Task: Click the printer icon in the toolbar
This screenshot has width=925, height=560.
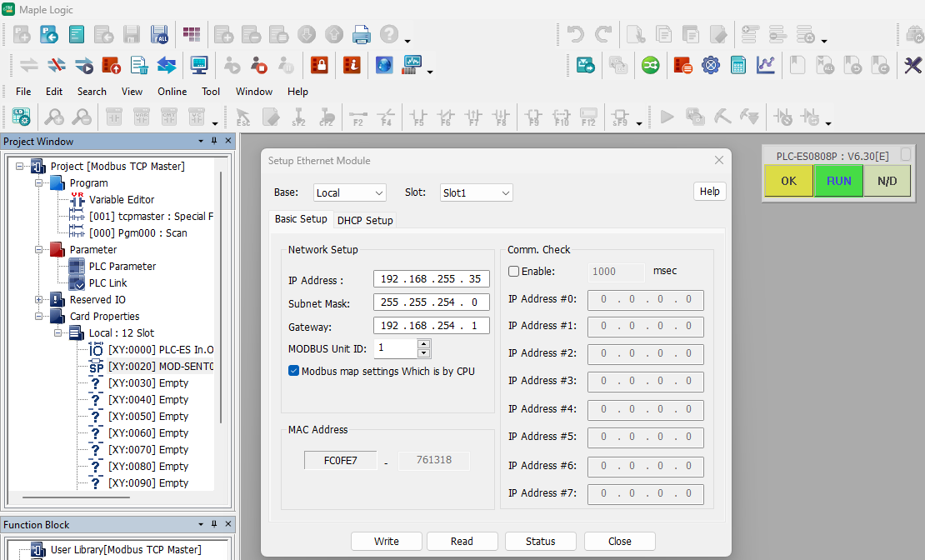Action: 361,35
